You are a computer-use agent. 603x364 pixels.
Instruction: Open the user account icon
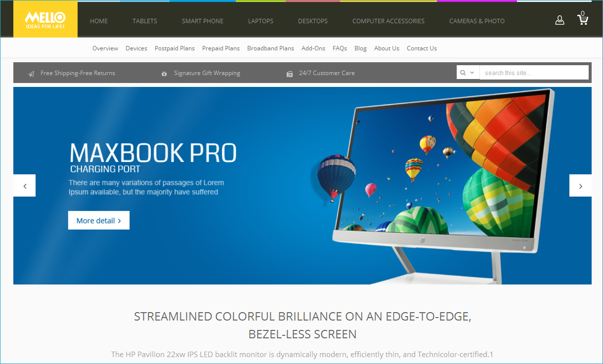coord(560,20)
